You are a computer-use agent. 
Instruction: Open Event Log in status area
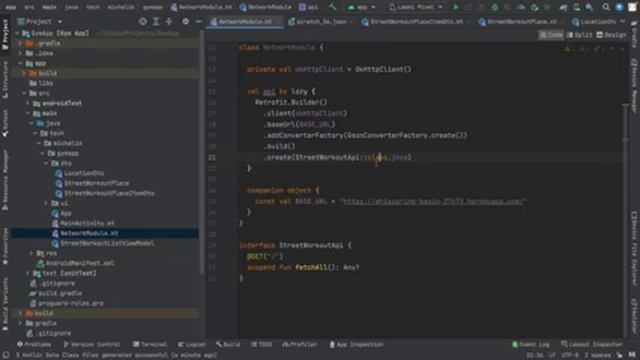[x=531, y=344]
